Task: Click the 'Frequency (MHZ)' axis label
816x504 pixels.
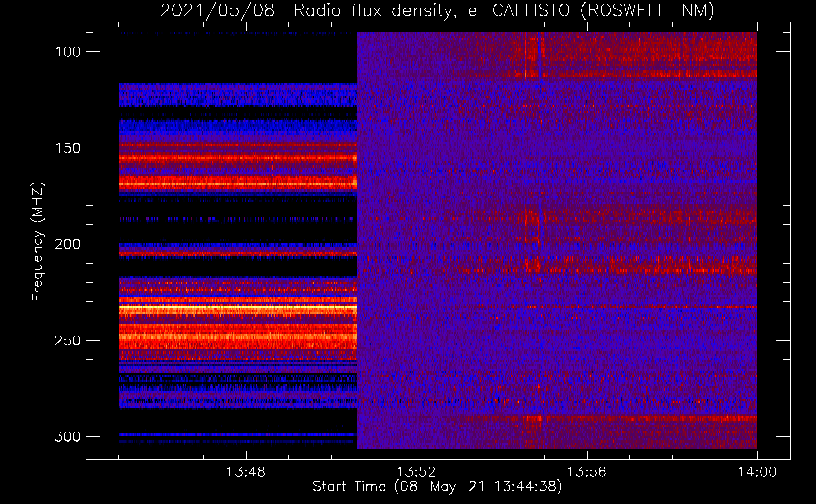Action: (38, 242)
